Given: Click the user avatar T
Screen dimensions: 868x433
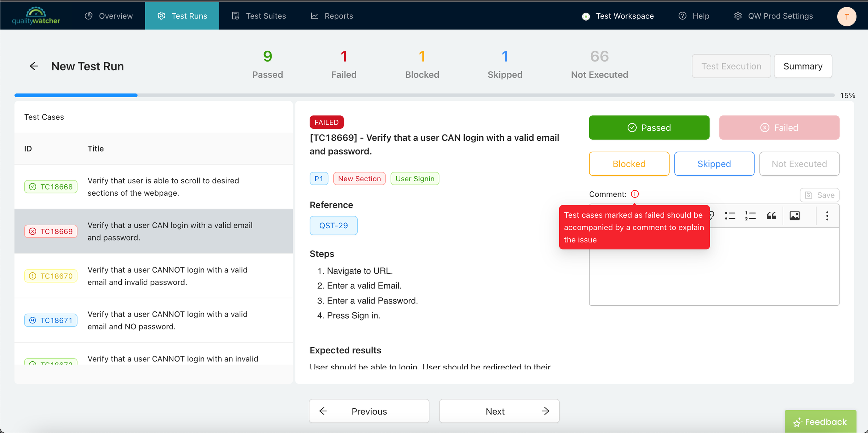Looking at the screenshot, I should point(847,16).
